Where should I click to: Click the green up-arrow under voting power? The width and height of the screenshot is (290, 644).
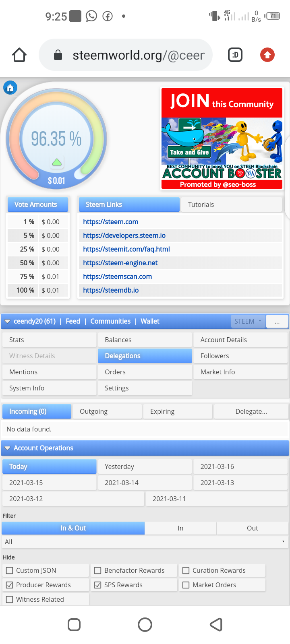57,162
